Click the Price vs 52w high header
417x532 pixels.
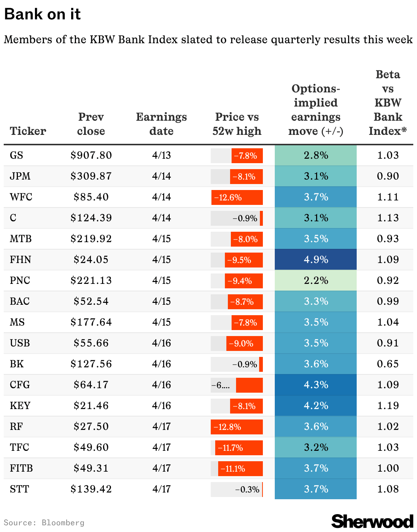coord(237,124)
